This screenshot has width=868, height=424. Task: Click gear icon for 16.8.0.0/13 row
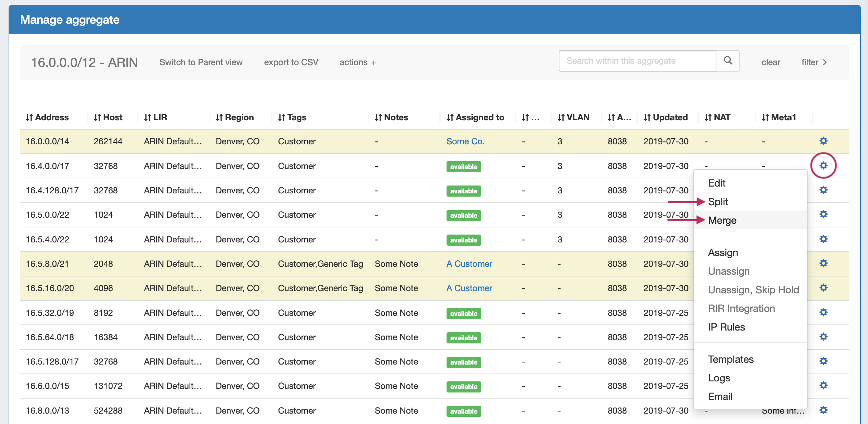pyautogui.click(x=823, y=410)
